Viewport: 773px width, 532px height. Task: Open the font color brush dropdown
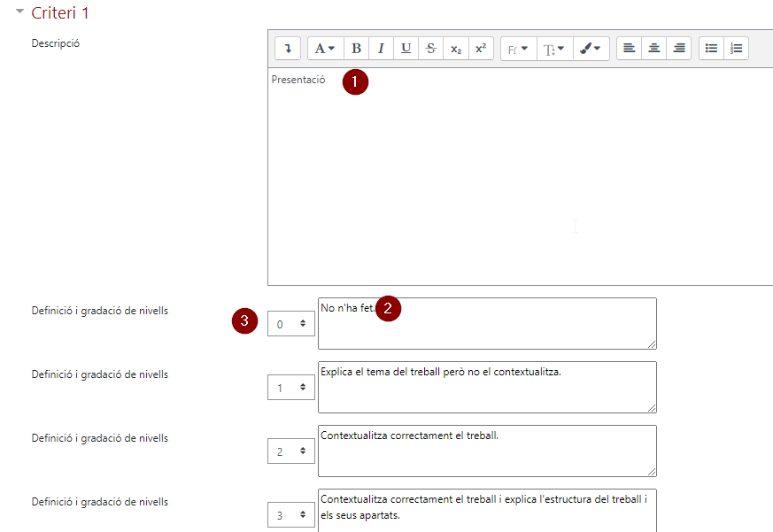[x=591, y=49]
